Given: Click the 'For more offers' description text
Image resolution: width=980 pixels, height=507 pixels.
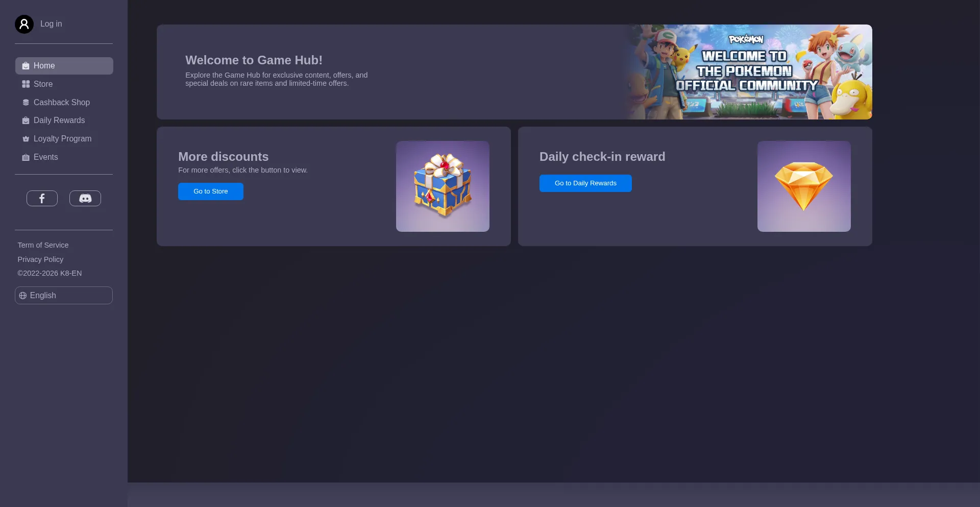Looking at the screenshot, I should pyautogui.click(x=243, y=170).
